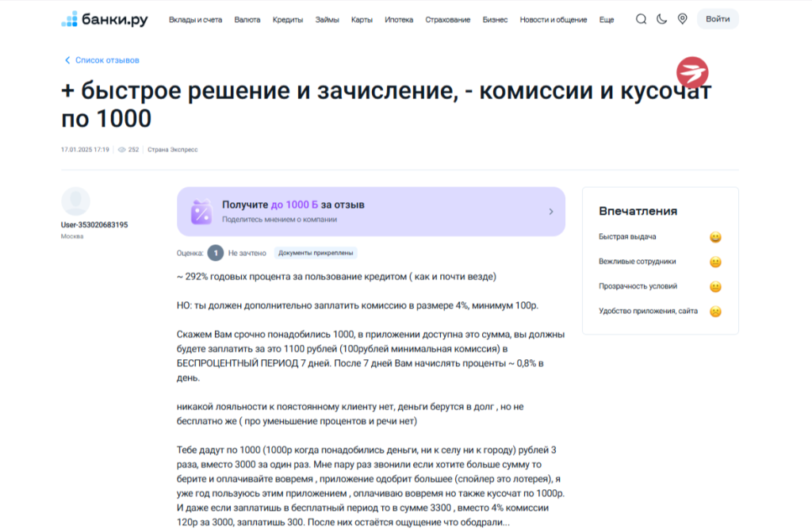Open Вклады и счета menu

[195, 20]
